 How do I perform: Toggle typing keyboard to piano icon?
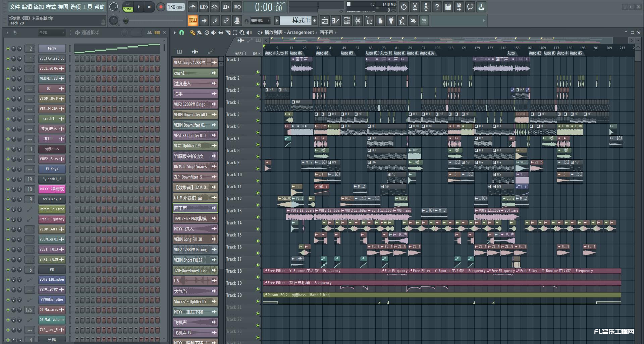point(193,21)
